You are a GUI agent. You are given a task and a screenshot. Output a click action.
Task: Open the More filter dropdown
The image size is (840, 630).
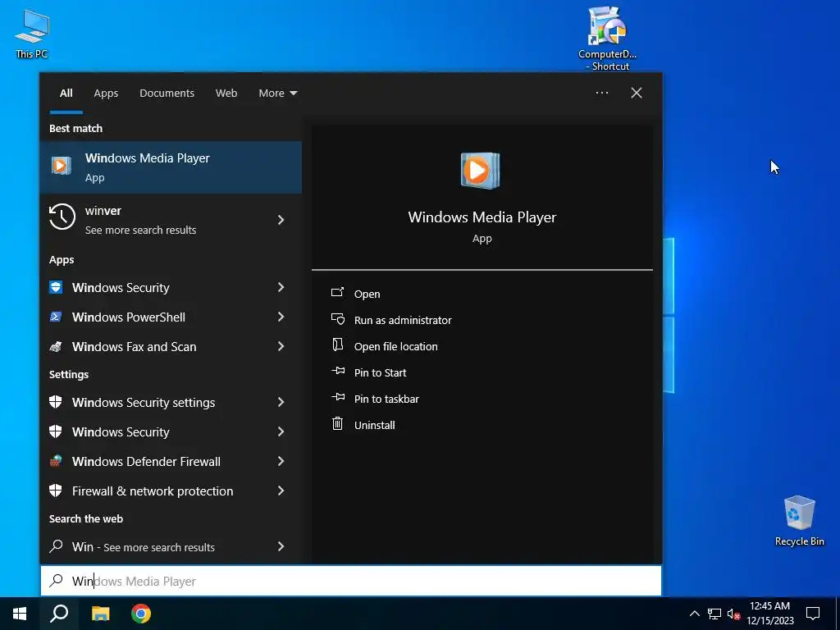pyautogui.click(x=278, y=93)
